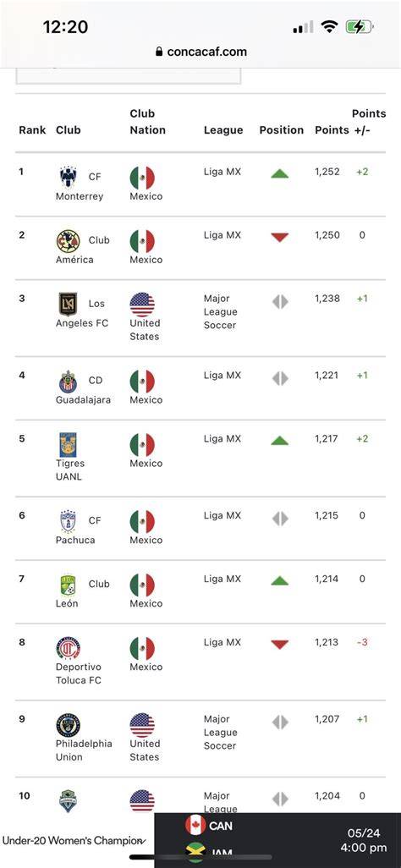Screen dimensions: 401x868
Task: Tap the League column header
Action: pos(223,130)
